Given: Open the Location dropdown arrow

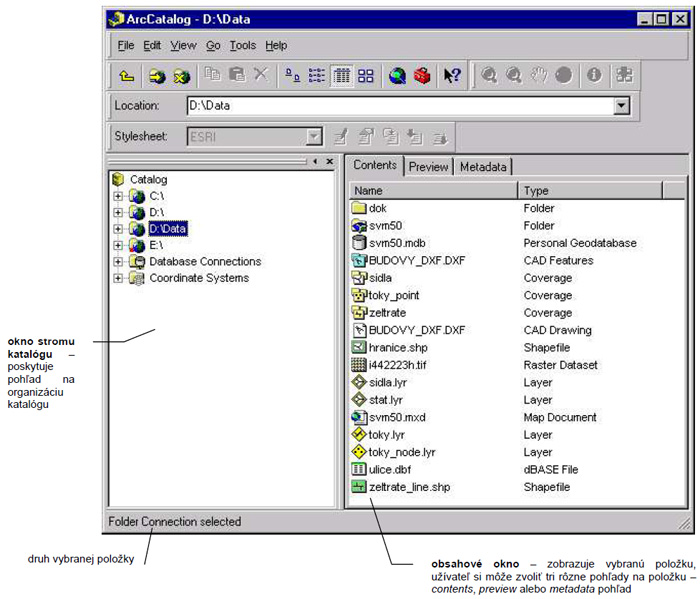Looking at the screenshot, I should [x=621, y=106].
